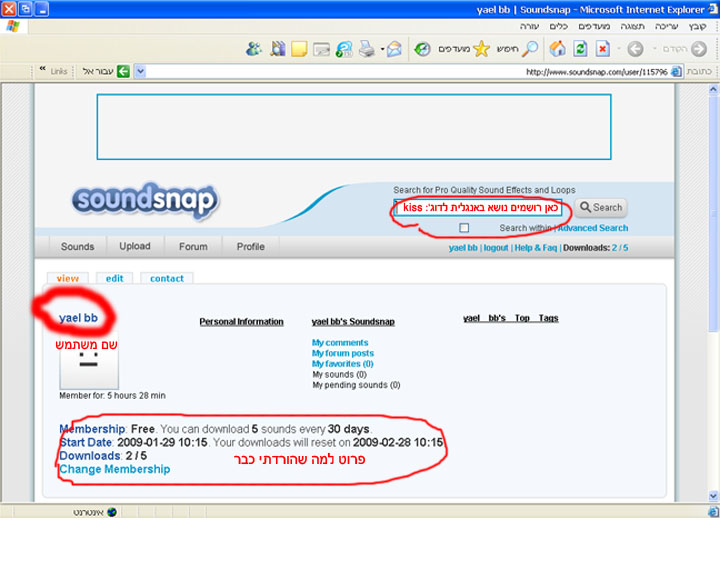This screenshot has height=576, width=720.
Task: Click the Start Date label link
Action: click(x=85, y=442)
